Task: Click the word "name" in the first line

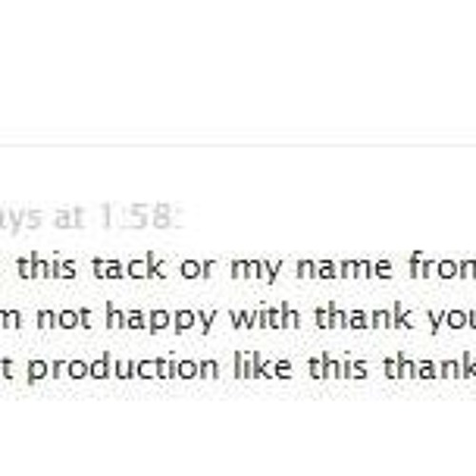Action: 344,269
